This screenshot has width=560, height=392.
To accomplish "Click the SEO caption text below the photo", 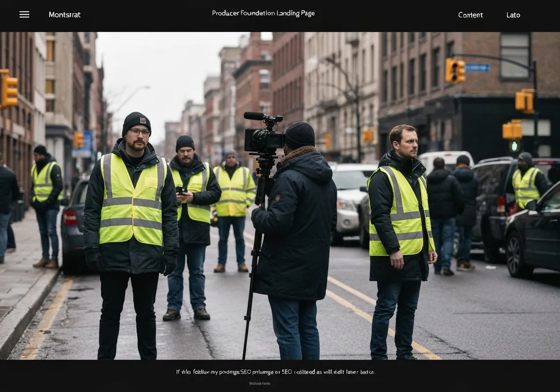I will (275, 372).
